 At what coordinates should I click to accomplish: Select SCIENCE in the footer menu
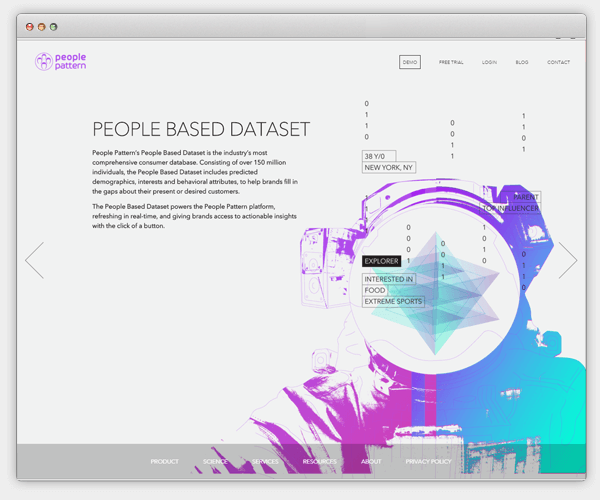(x=215, y=461)
